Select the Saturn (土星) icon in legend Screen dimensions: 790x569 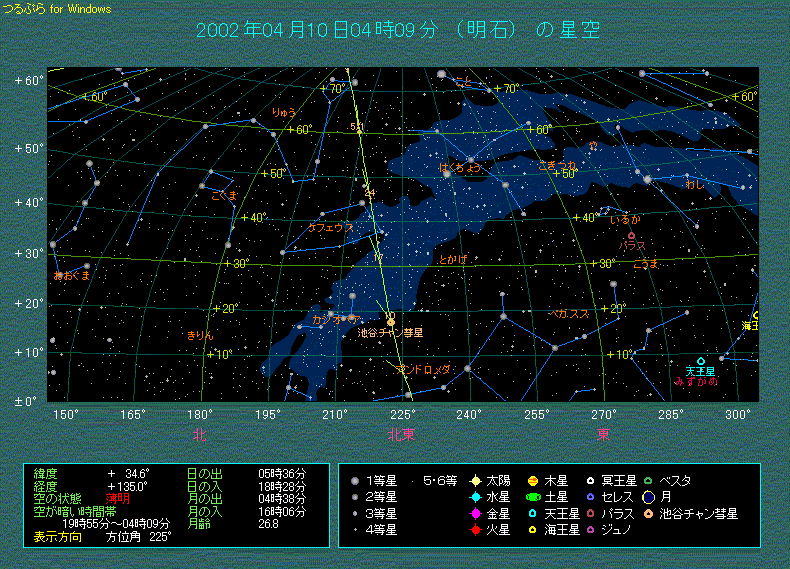pyautogui.click(x=534, y=497)
